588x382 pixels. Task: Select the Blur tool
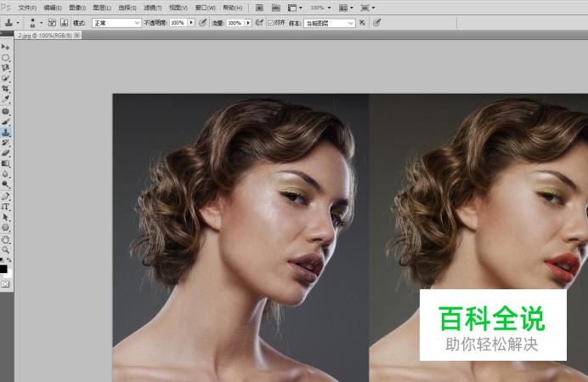5,174
